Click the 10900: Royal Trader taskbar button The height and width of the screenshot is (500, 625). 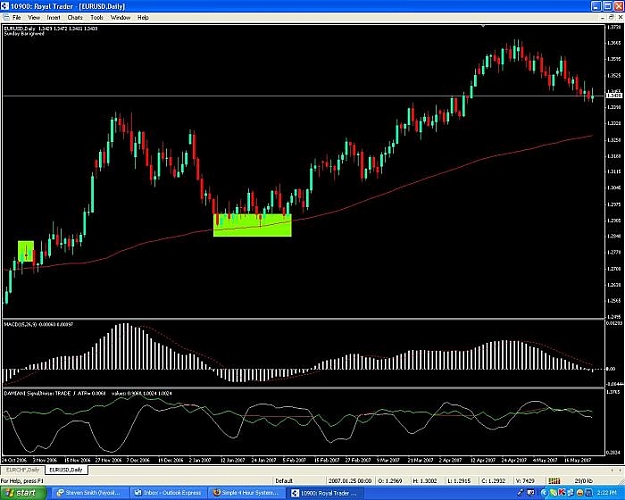click(326, 493)
